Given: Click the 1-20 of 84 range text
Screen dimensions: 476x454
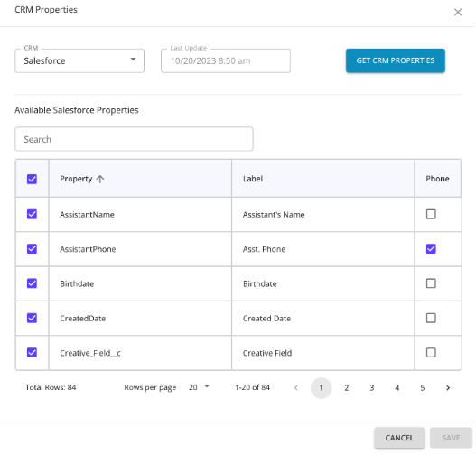Looking at the screenshot, I should point(252,387).
